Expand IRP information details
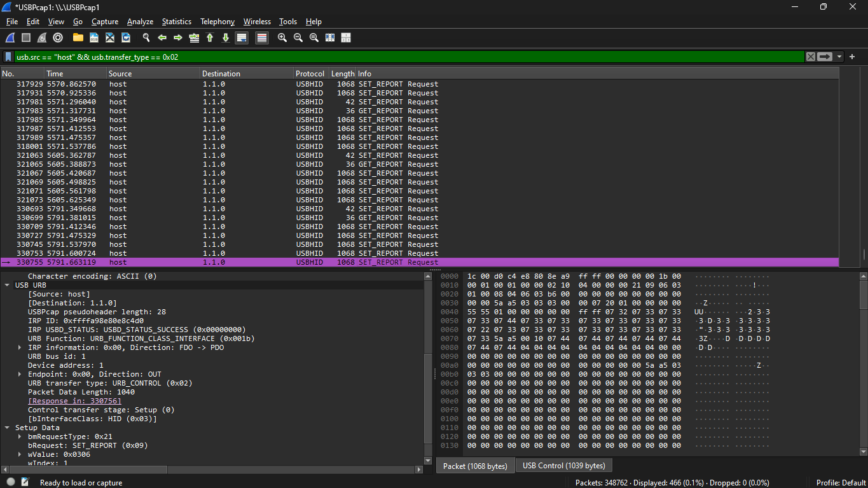Screen dimensions: 868x488 click(20, 347)
